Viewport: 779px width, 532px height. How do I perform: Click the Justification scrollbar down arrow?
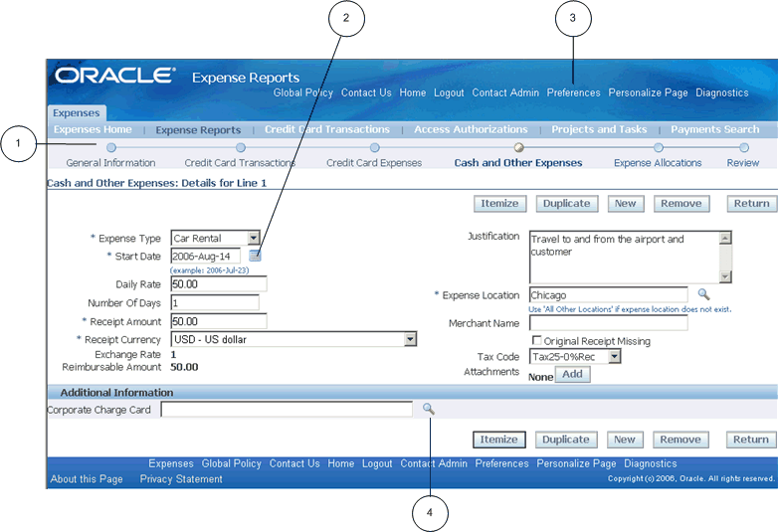(x=725, y=276)
